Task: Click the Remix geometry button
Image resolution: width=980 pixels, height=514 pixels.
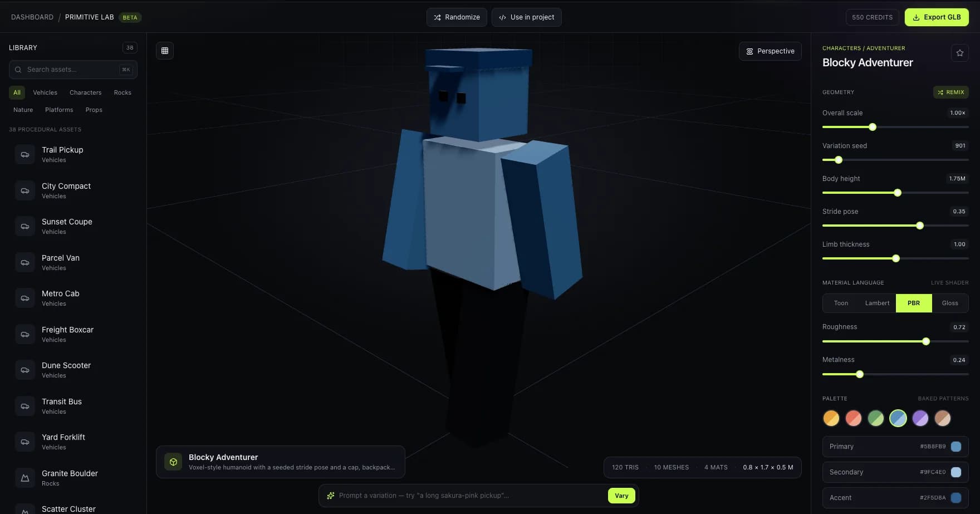Action: tap(950, 92)
